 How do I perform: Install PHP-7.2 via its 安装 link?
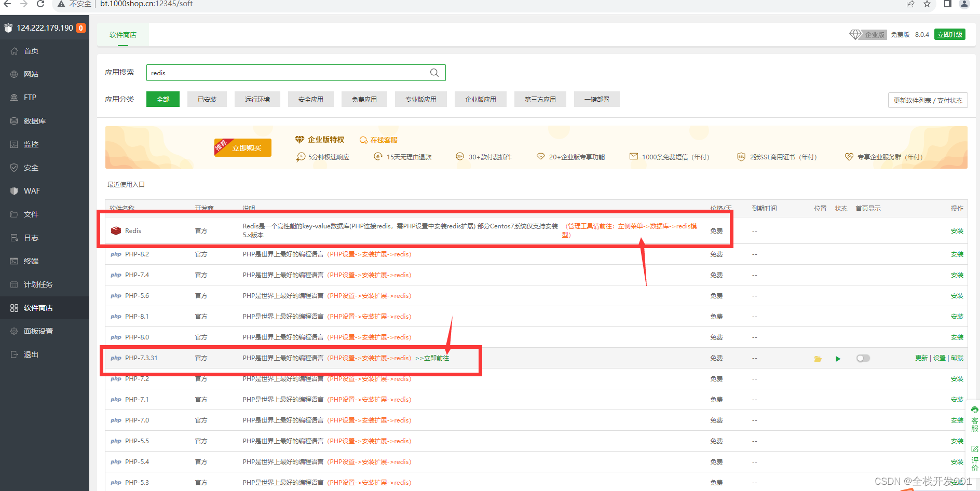[x=957, y=379]
